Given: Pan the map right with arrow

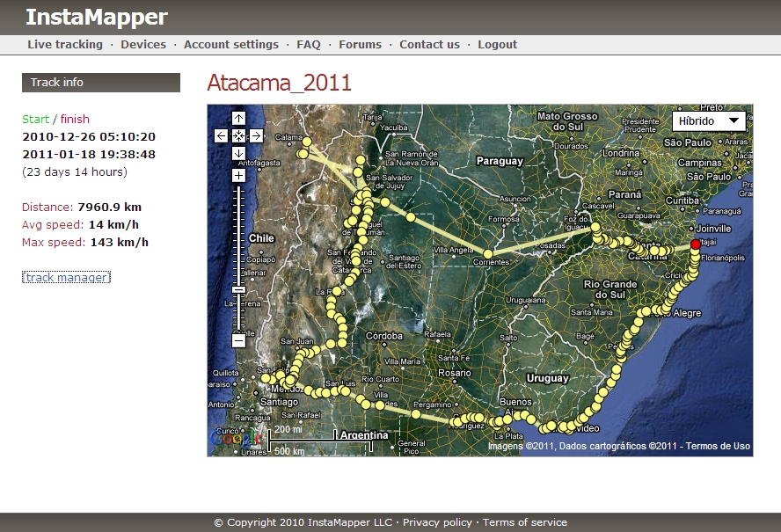Looking at the screenshot, I should [x=256, y=135].
